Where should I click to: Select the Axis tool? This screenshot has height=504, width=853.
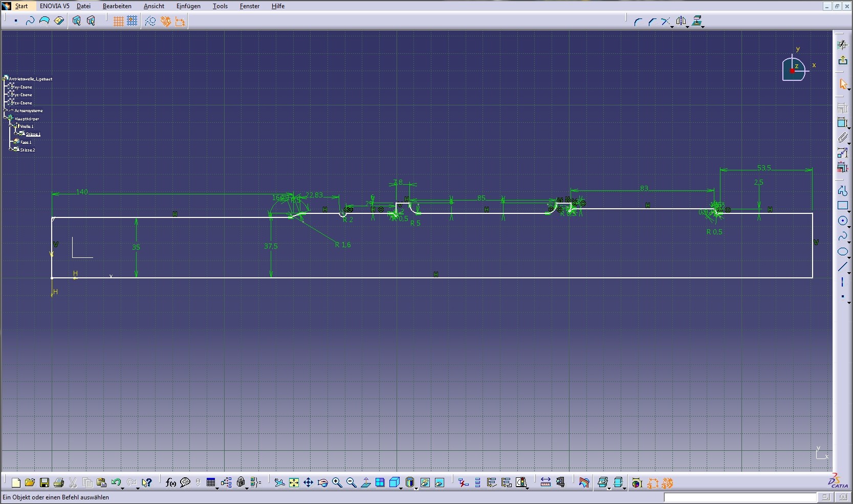coord(843,282)
